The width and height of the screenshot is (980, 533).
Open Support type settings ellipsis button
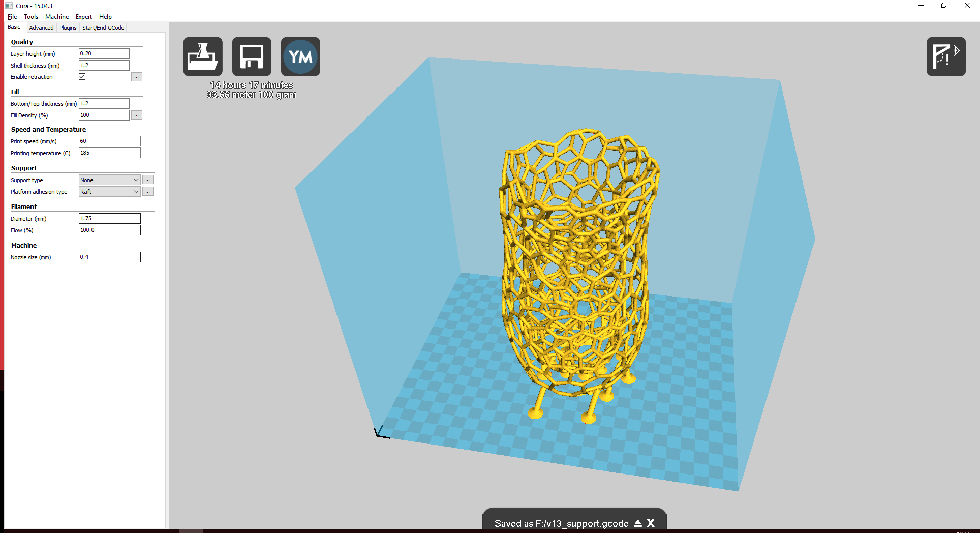[x=148, y=180]
